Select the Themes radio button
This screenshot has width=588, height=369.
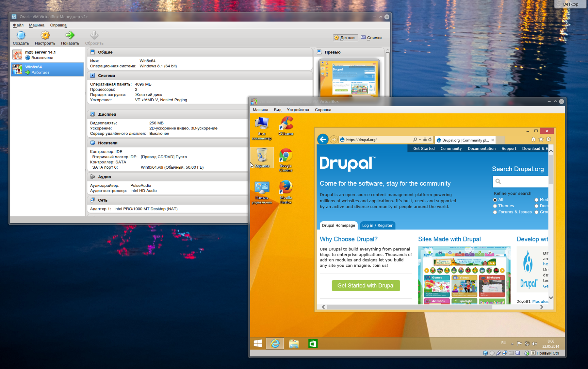point(495,206)
